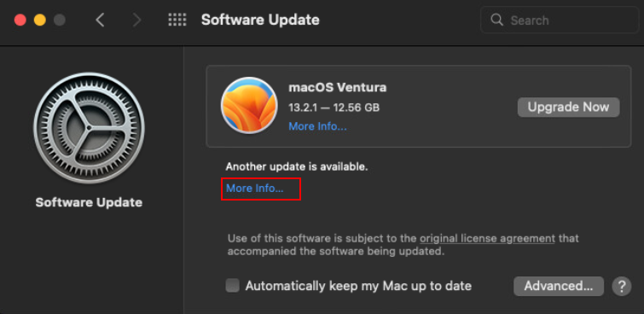Screen dimensions: 644x314
Task: Enable the automatic Mac updates checkbox
Action: coord(233,286)
